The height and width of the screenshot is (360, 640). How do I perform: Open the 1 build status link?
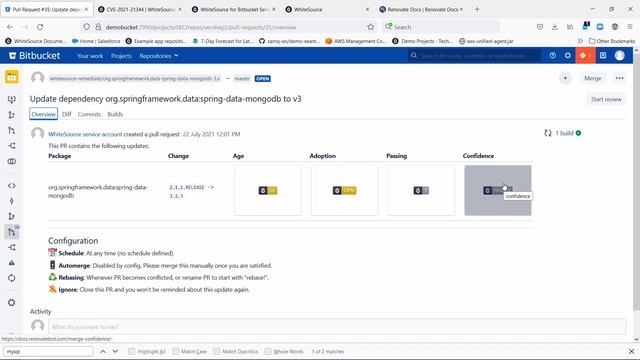[563, 133]
